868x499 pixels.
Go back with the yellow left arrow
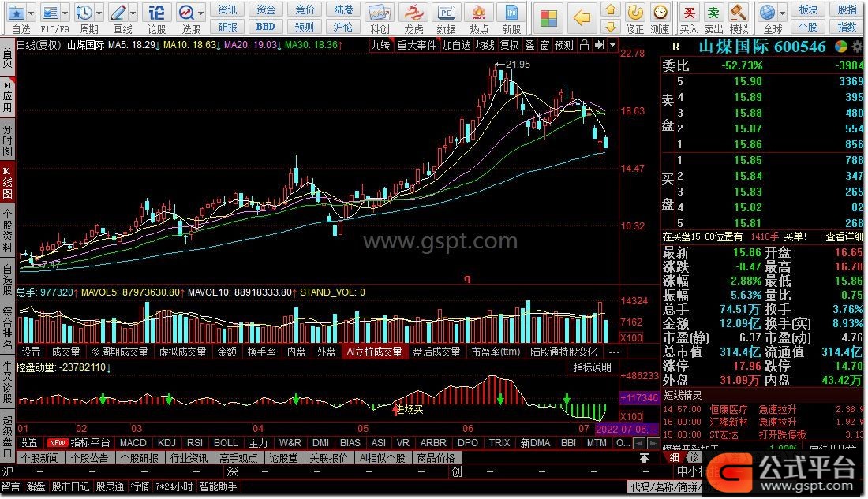point(582,17)
